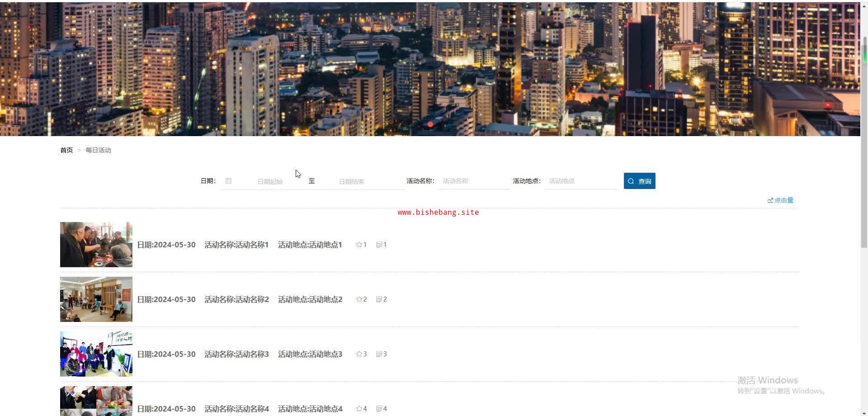Click the comment icon for 活动名称1
Image resolution: width=868 pixels, height=416 pixels.
click(379, 245)
